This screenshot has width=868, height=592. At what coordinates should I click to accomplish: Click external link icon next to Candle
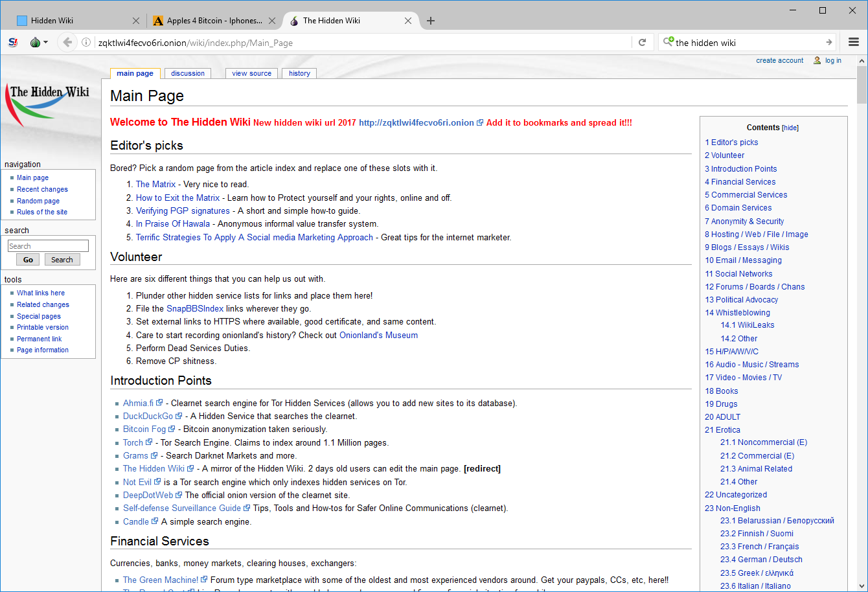(155, 521)
